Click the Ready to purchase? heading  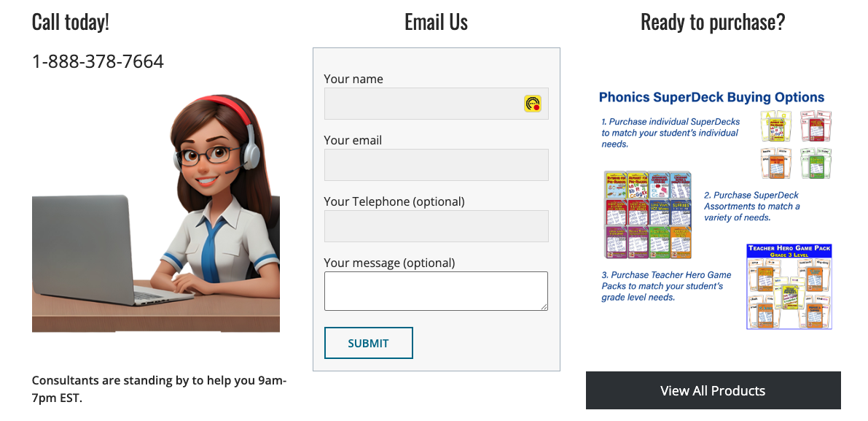(x=713, y=22)
